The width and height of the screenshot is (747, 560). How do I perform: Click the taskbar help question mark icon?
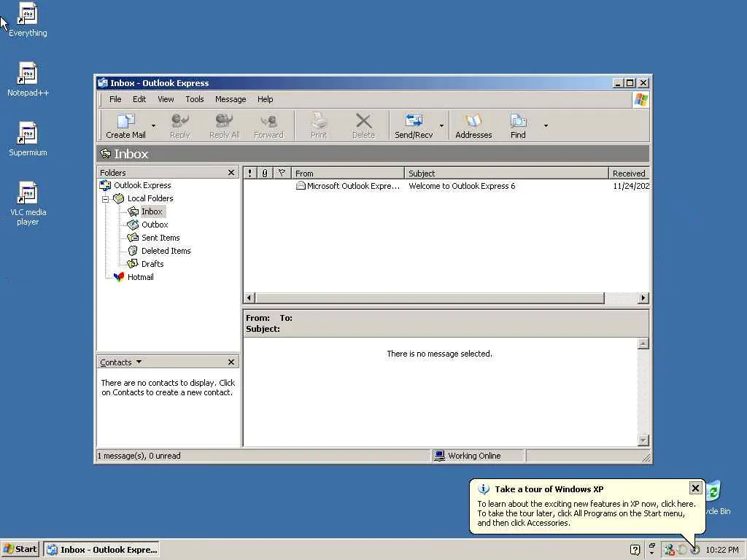pyautogui.click(x=635, y=550)
